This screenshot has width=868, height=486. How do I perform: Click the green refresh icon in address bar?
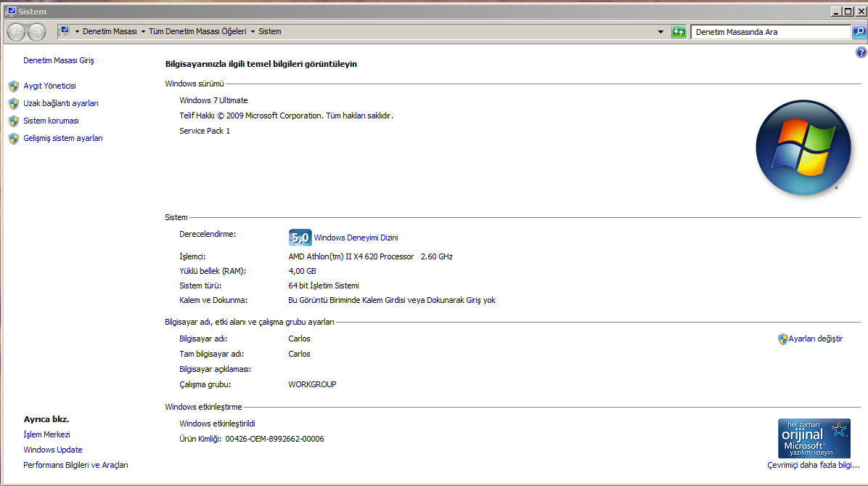pyautogui.click(x=679, y=32)
